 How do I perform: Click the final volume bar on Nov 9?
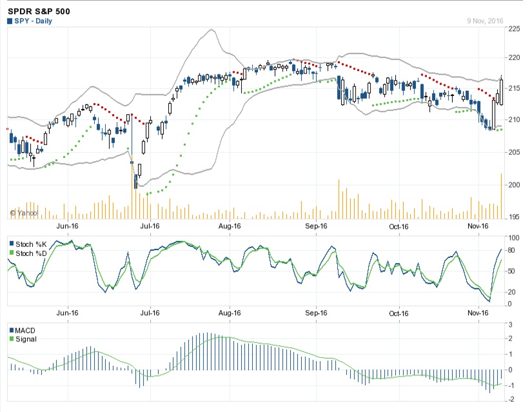[501, 196]
